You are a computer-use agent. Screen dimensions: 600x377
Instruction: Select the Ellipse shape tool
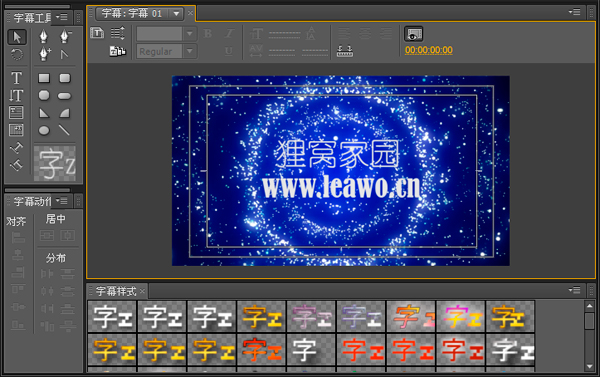click(x=44, y=131)
